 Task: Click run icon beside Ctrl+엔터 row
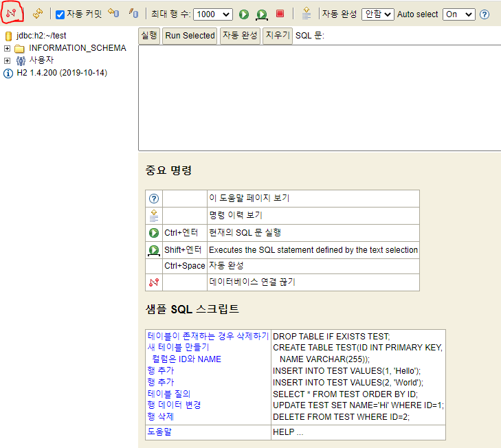tap(154, 233)
